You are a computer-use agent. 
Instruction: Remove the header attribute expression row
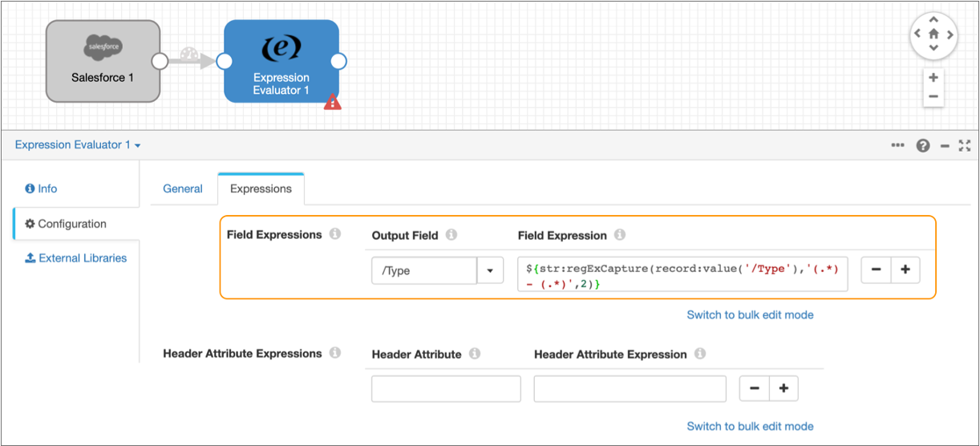pyautogui.click(x=754, y=389)
